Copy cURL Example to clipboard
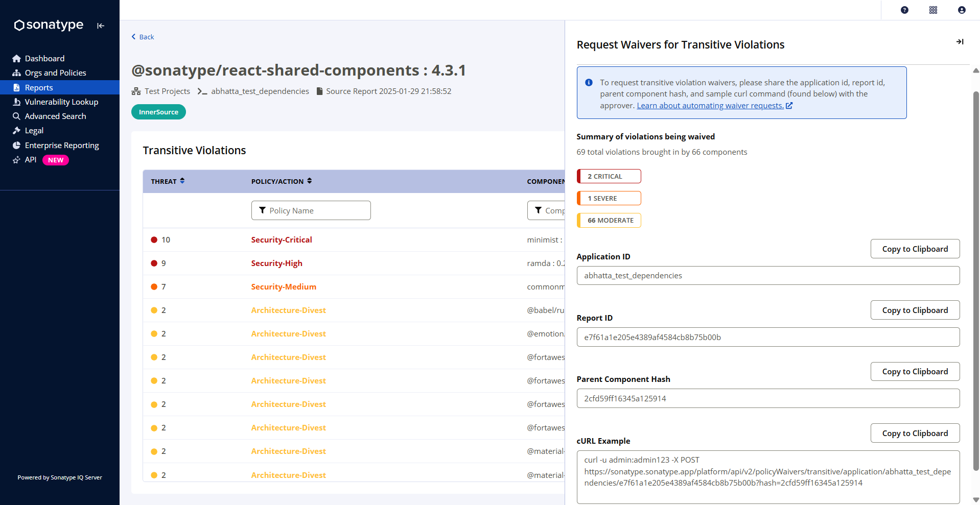Image resolution: width=980 pixels, height=505 pixels. coord(915,433)
